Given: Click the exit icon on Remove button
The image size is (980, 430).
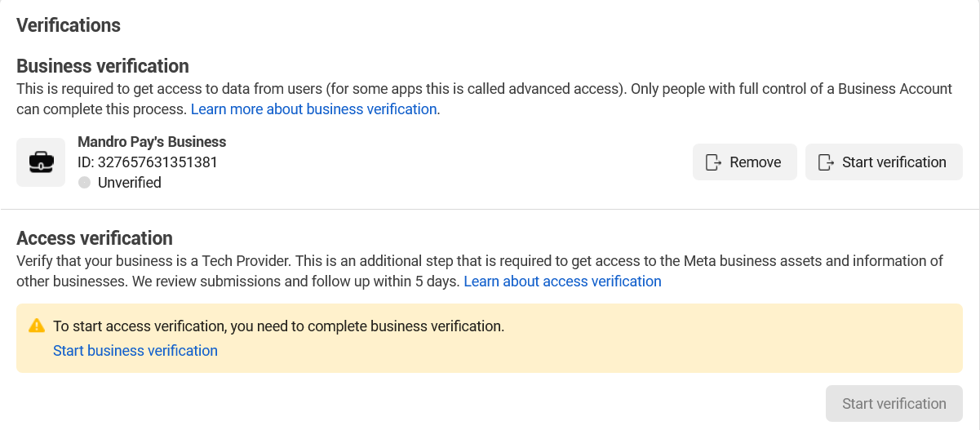Looking at the screenshot, I should click(713, 162).
